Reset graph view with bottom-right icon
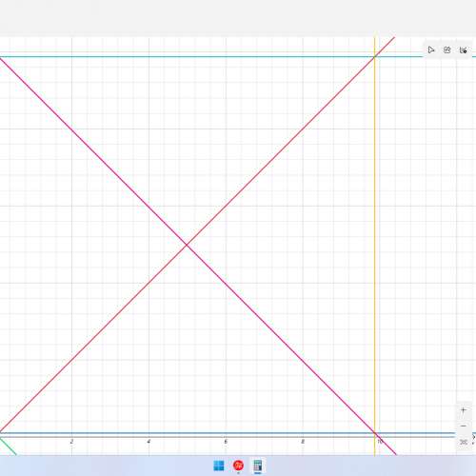 coord(464,442)
